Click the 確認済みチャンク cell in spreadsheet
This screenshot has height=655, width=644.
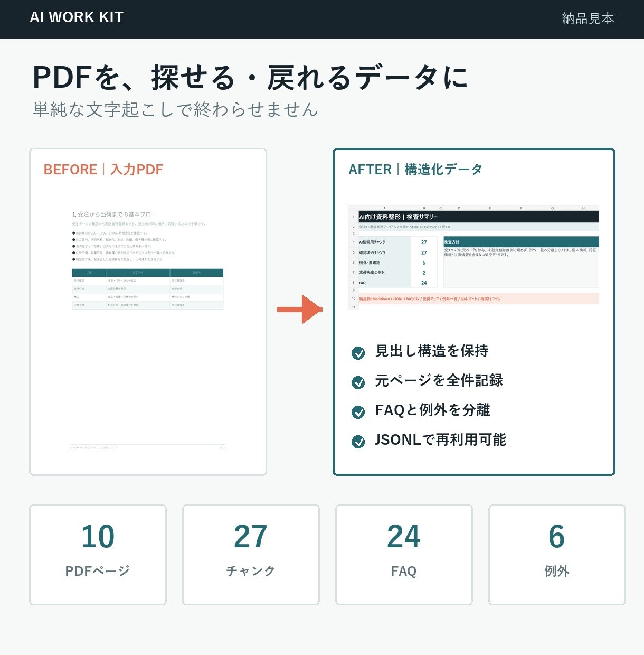pos(384,252)
